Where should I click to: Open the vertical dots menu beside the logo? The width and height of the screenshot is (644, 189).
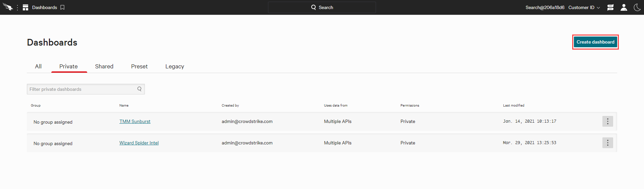17,7
